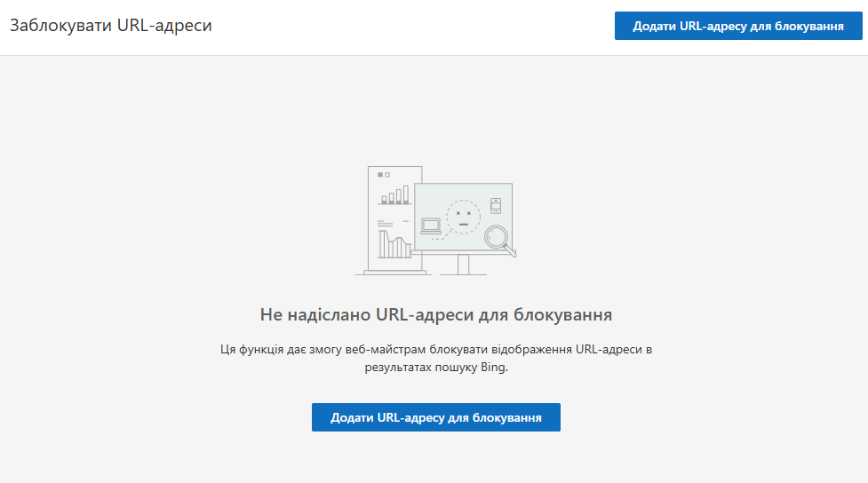Click the filled gray square in panel
This screenshot has width=868, height=483.
[379, 175]
